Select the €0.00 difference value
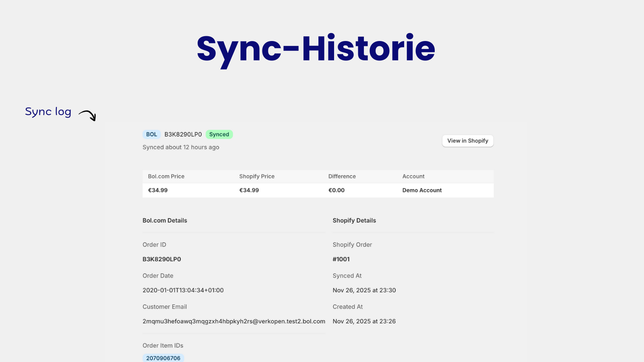 point(336,190)
